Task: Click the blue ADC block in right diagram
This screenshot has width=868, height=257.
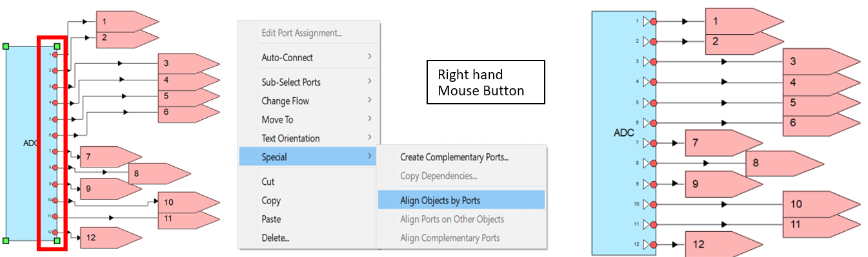Action: tap(624, 133)
